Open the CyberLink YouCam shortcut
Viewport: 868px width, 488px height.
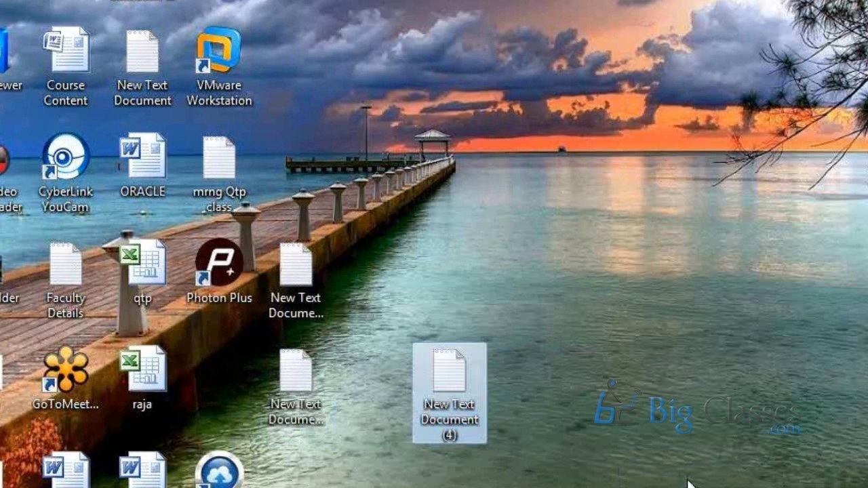pyautogui.click(x=66, y=157)
